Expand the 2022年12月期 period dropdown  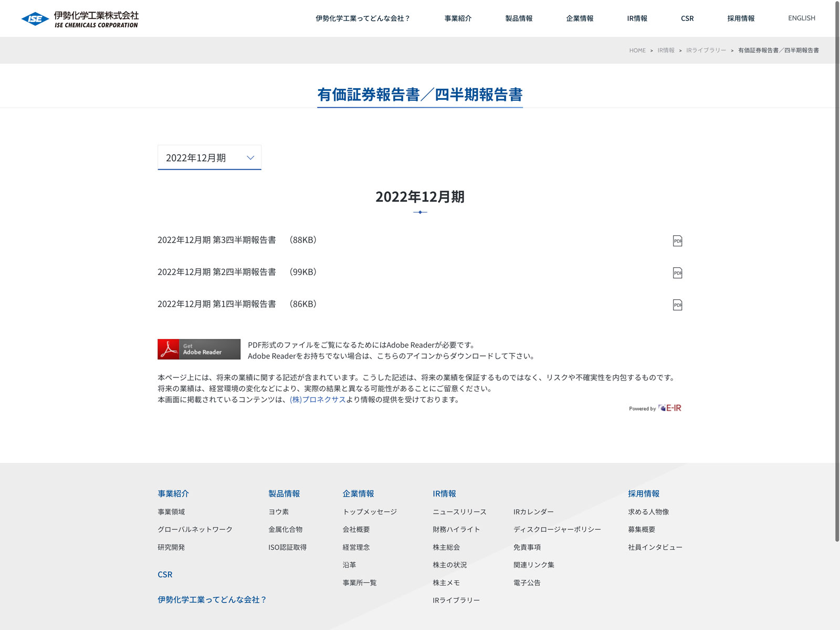pos(209,157)
